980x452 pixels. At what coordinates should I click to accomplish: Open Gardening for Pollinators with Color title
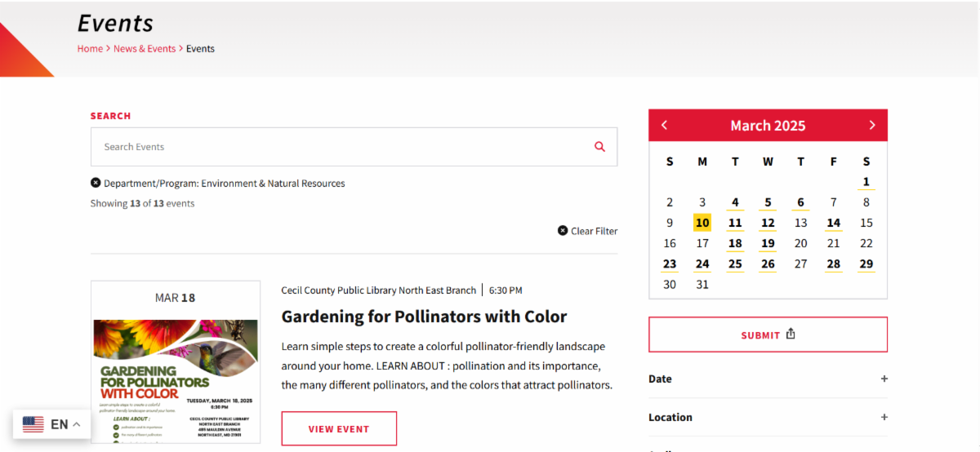pyautogui.click(x=424, y=317)
